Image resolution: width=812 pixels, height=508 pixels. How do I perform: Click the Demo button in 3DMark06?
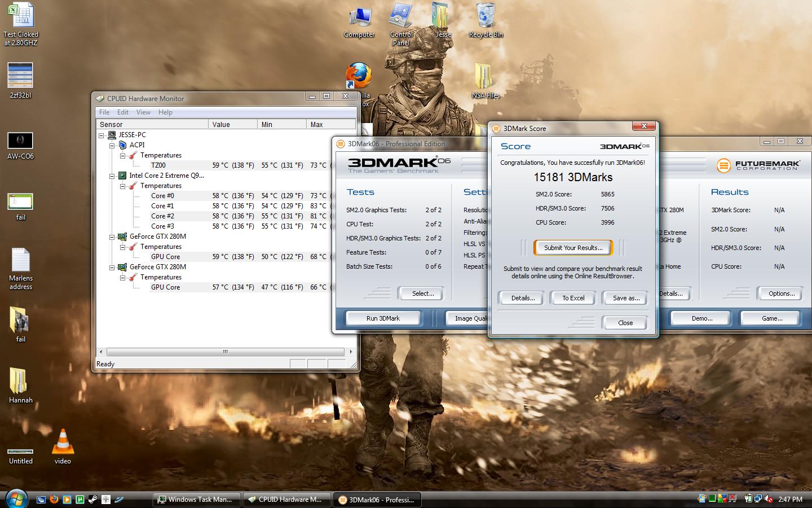701,318
